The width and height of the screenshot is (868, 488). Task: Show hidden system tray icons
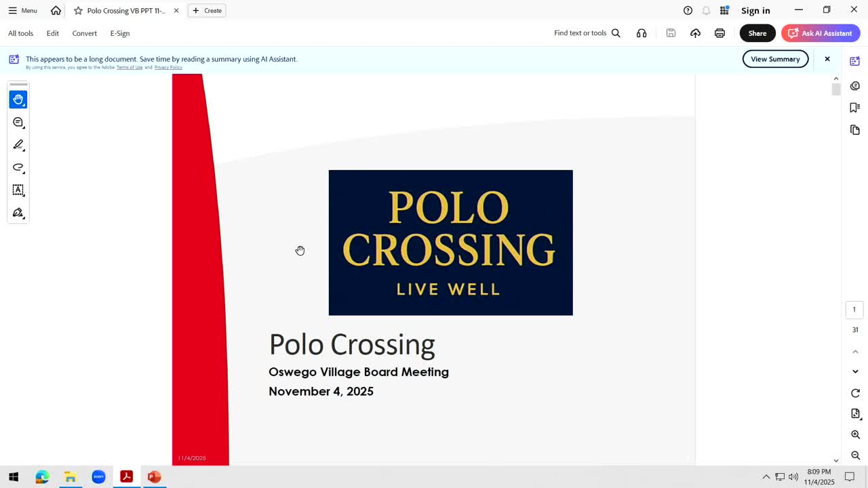click(x=766, y=477)
